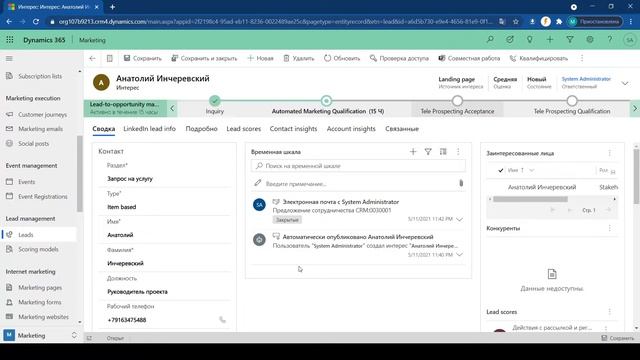The image size is (640, 360).
Task: Expand the email activity chevron
Action: point(460,219)
